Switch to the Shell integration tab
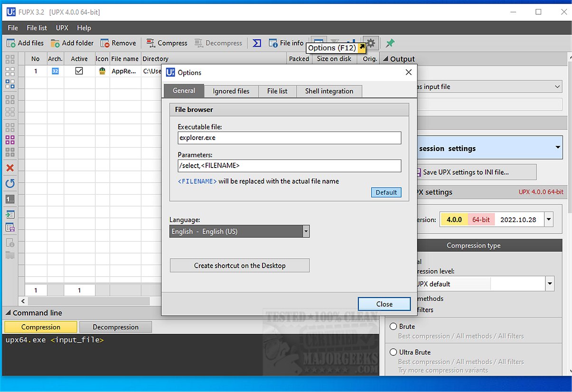572x392 pixels. (x=329, y=91)
